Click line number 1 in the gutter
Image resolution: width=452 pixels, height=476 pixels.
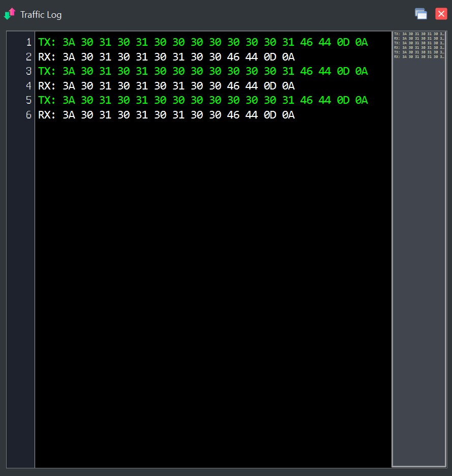click(x=28, y=42)
